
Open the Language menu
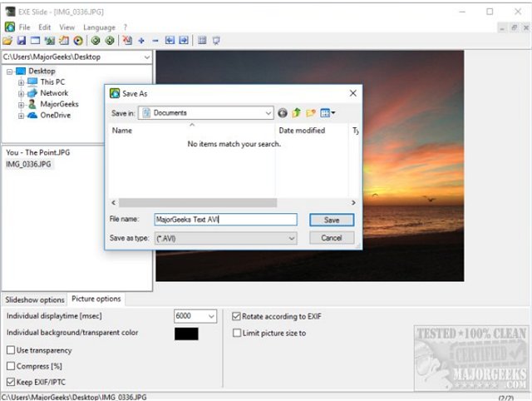click(x=99, y=27)
